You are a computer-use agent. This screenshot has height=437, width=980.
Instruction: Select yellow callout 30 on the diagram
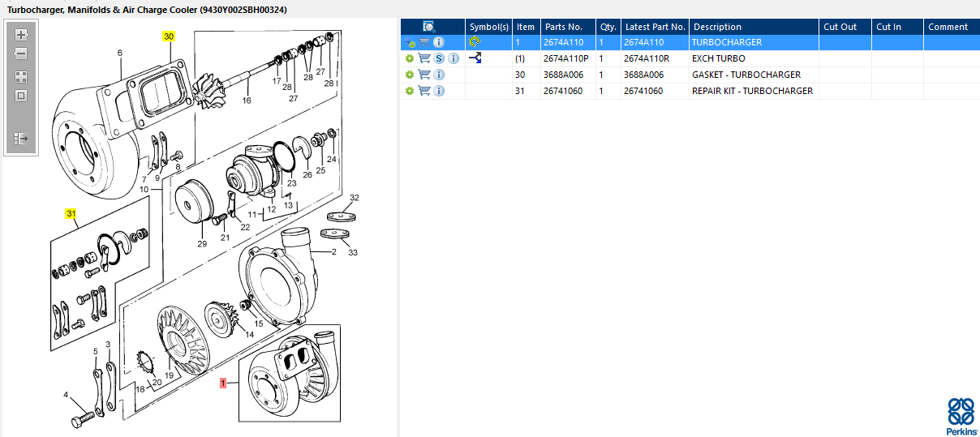click(168, 37)
